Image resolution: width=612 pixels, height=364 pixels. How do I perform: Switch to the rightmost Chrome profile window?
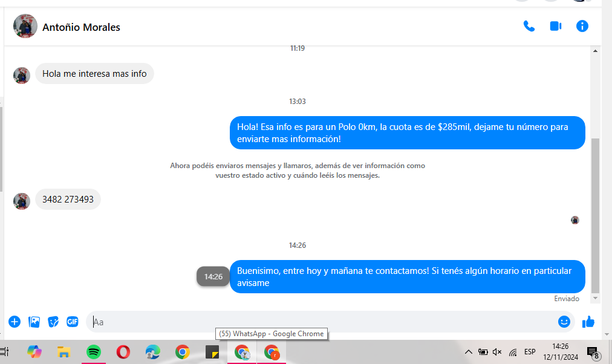click(x=272, y=352)
